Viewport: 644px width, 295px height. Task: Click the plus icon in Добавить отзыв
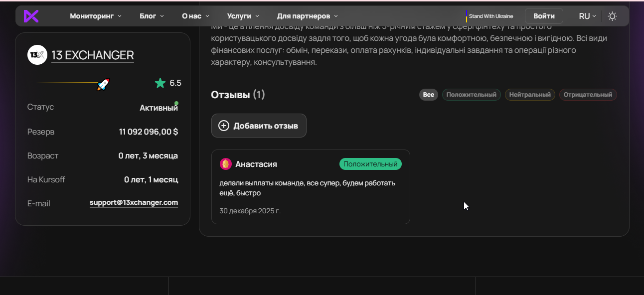tap(224, 126)
